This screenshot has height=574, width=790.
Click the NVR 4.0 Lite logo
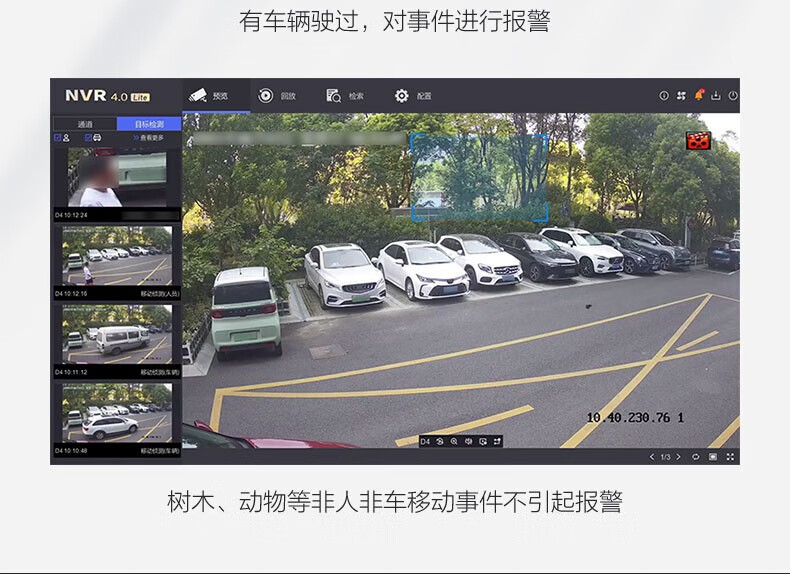(107, 96)
